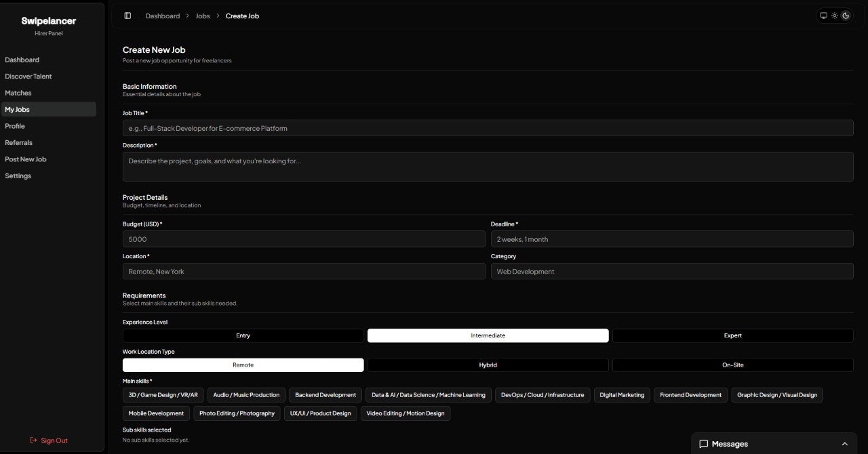Collapse the Messages panel using its chevron
Screen dimensions: 868x454
(844, 444)
